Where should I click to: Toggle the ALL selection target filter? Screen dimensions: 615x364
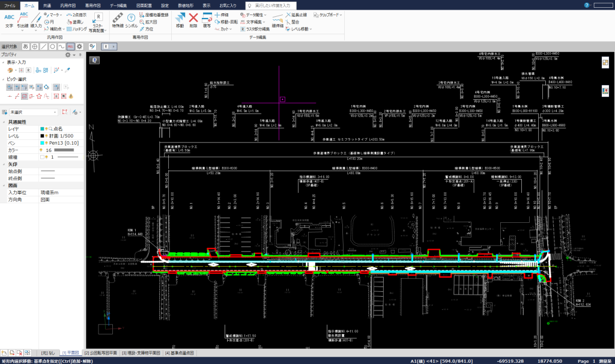pos(71,46)
